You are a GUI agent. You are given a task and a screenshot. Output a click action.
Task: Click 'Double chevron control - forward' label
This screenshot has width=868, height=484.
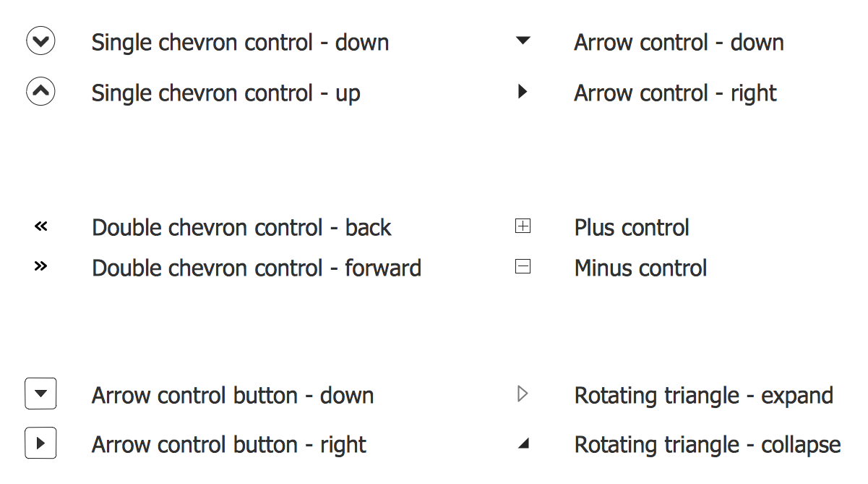257,268
